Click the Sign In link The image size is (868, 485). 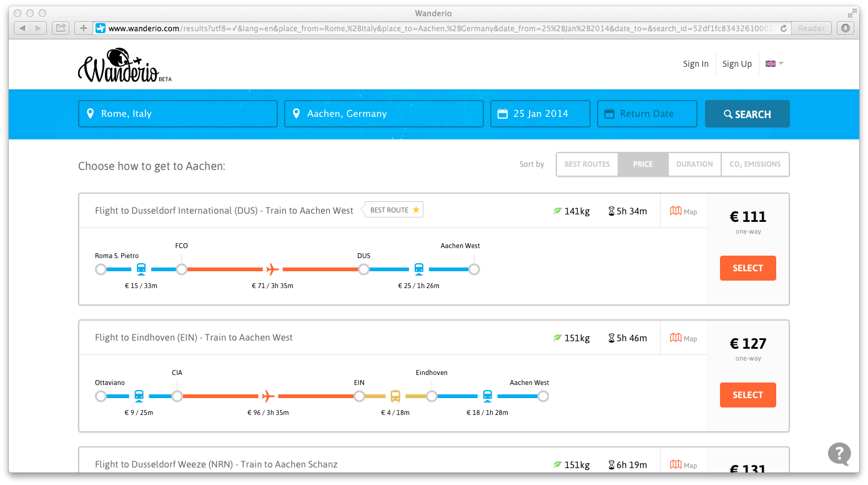(696, 64)
